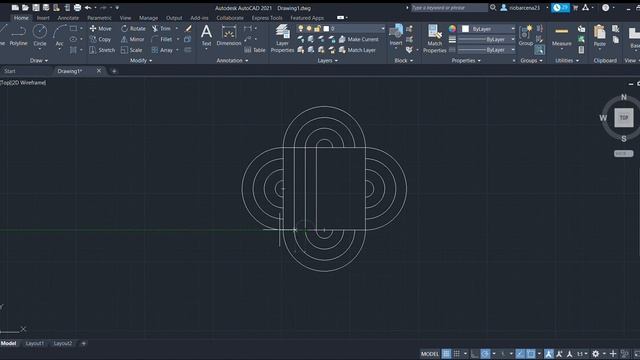Open the Parametric ribbon tab
The height and width of the screenshot is (360, 640).
pyautogui.click(x=99, y=18)
